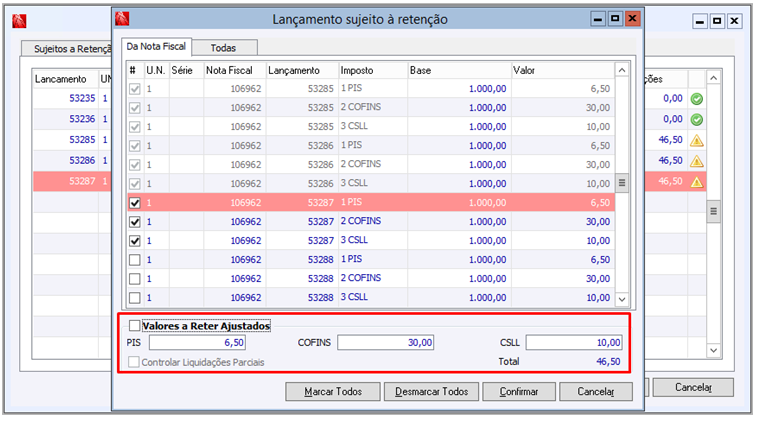Minimize the Lançamento sujeito à retenção dialog

pos(598,20)
